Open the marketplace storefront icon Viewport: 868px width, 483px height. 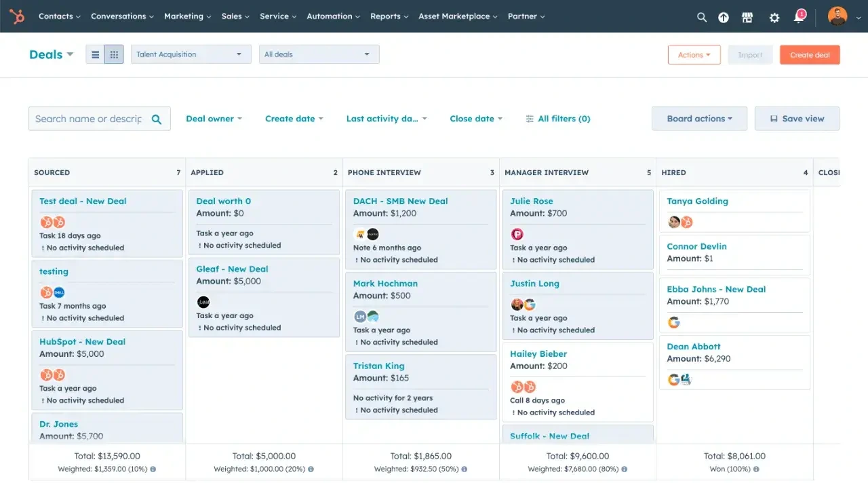click(x=747, y=18)
